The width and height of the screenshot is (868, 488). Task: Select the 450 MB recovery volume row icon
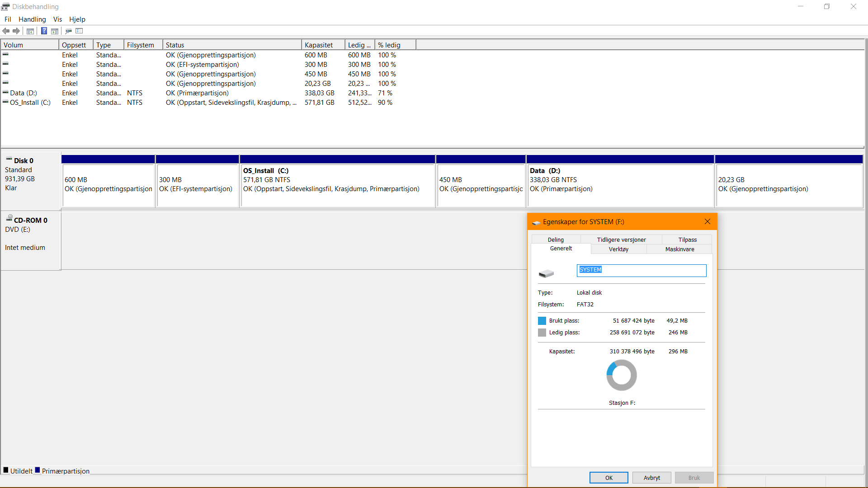5,73
